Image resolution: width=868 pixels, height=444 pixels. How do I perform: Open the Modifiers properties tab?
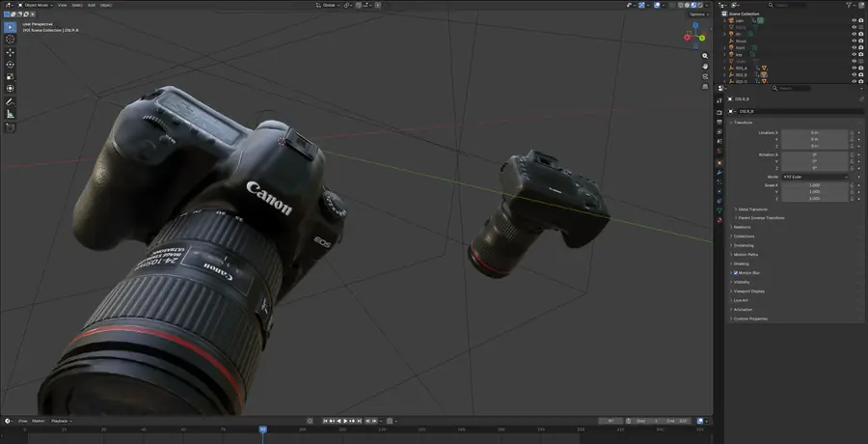[719, 173]
